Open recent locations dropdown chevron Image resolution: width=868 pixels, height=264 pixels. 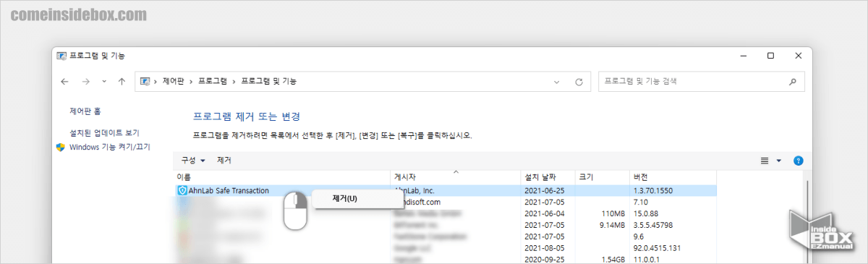pos(104,82)
